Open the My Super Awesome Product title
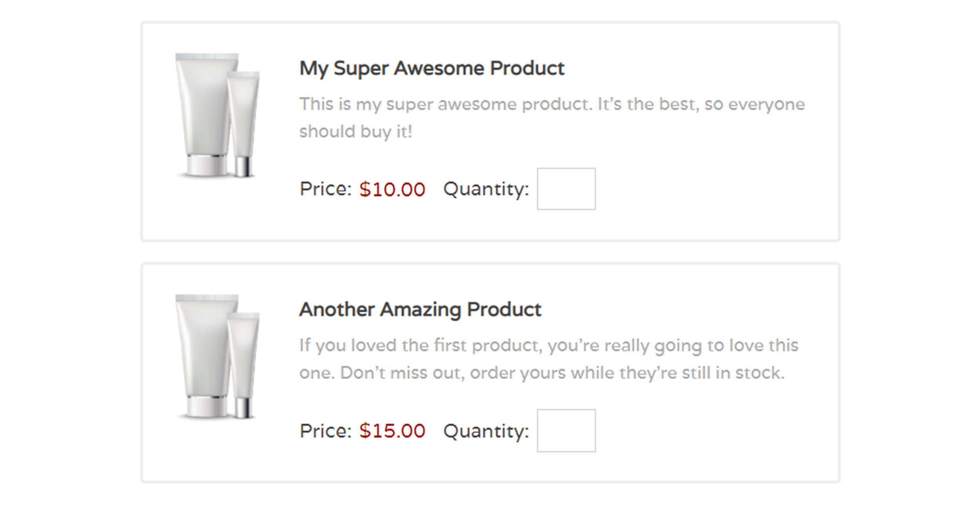 coord(432,69)
